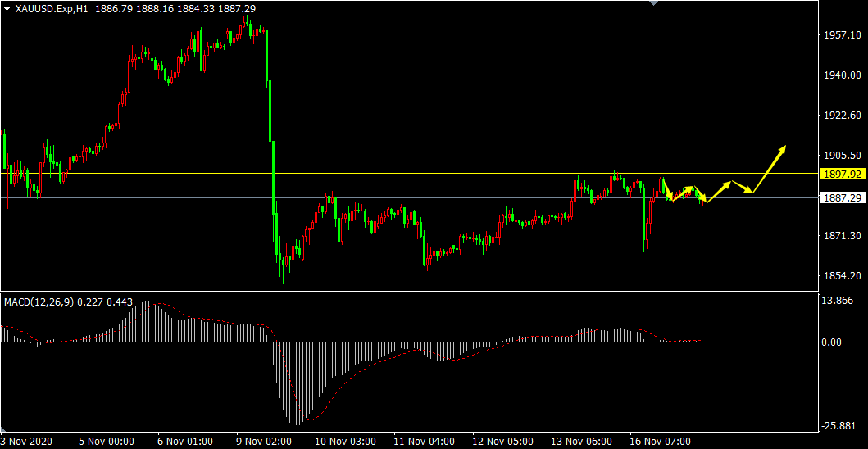
Task: Click the chart shift triangle marker at top
Action: click(x=654, y=2)
